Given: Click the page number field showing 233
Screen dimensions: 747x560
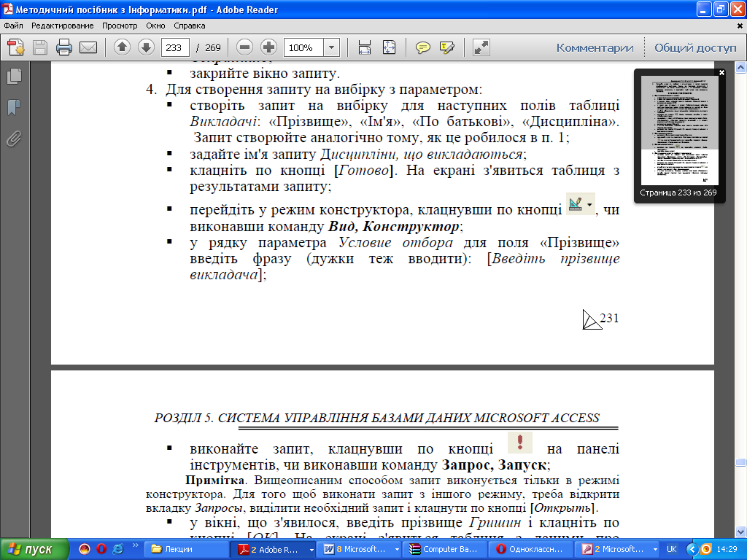Looking at the screenshot, I should click(175, 47).
